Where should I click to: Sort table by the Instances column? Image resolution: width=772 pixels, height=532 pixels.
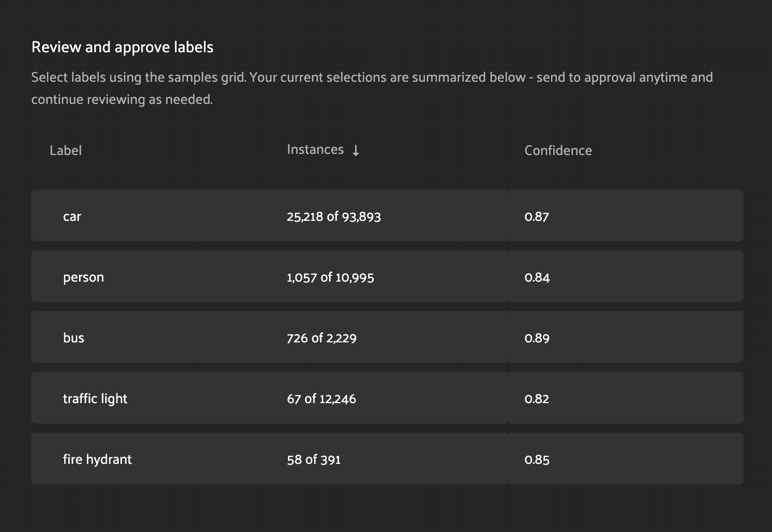click(x=315, y=149)
